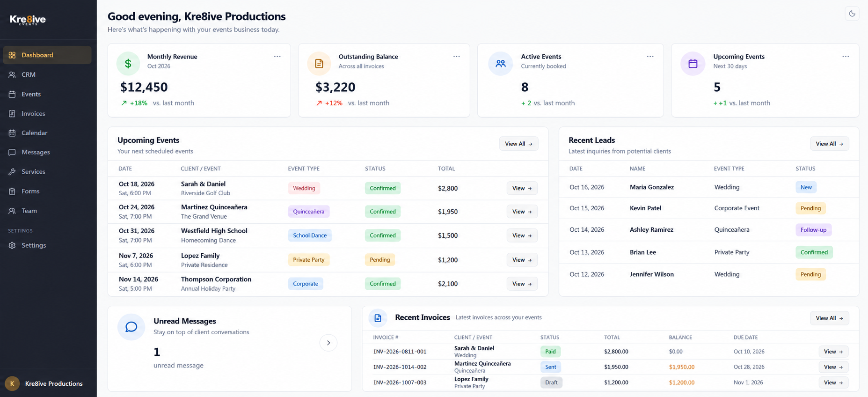This screenshot has height=397, width=868.
Task: Select the Jennifer Wilson lead
Action: (x=709, y=274)
